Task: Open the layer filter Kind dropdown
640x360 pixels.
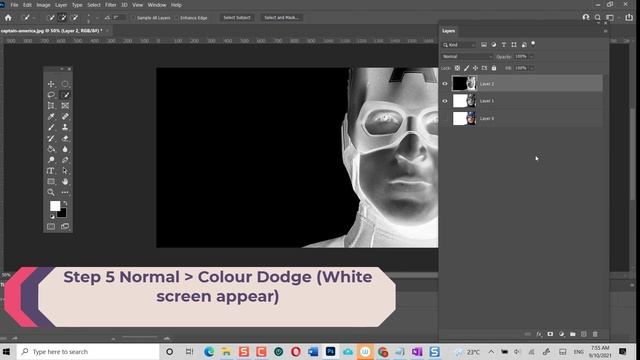Action: click(459, 45)
